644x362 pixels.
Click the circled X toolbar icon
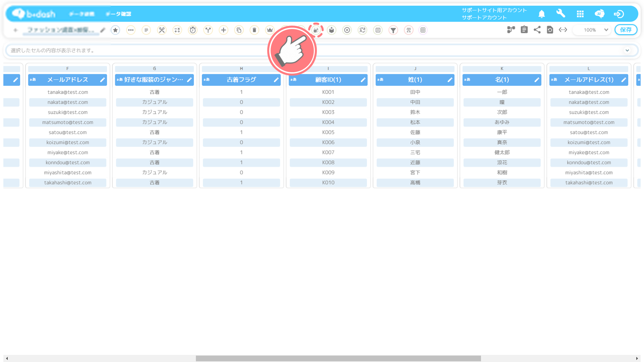pyautogui.click(x=347, y=30)
